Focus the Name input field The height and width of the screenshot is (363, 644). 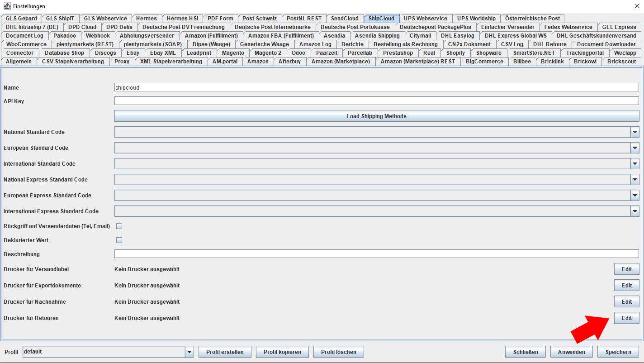[x=377, y=87]
